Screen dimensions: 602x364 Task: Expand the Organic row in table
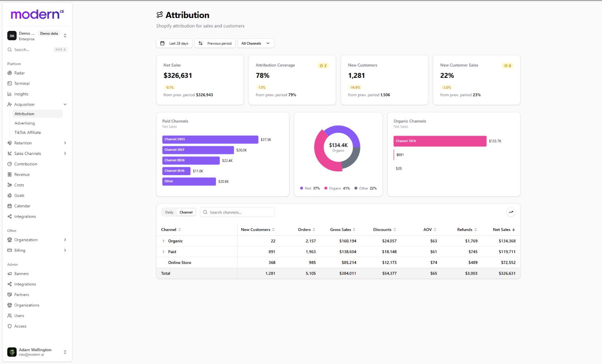pyautogui.click(x=163, y=241)
